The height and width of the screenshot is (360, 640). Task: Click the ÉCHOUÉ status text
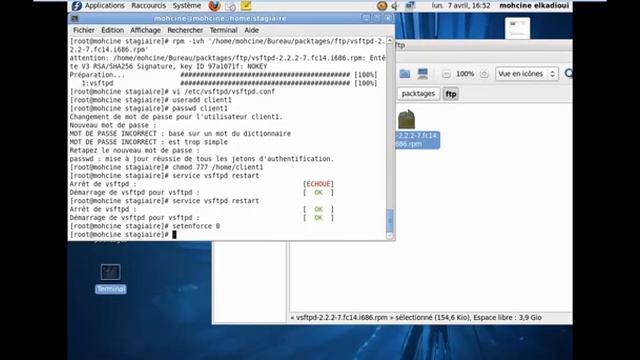(x=318, y=184)
